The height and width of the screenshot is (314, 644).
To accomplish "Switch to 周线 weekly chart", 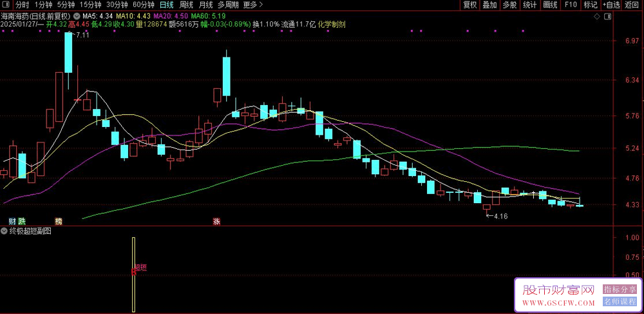I will coord(187,5).
